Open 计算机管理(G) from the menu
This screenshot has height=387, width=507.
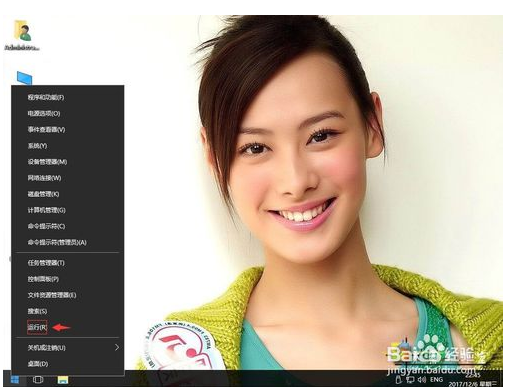tap(68, 210)
